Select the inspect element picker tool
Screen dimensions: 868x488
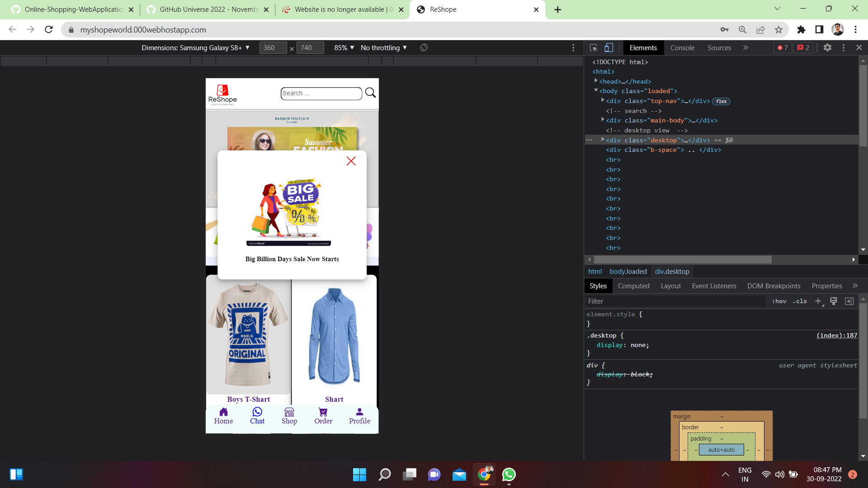coord(593,47)
